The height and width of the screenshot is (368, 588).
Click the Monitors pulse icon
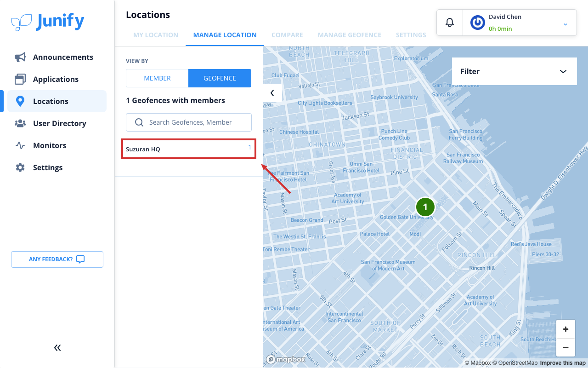20,145
